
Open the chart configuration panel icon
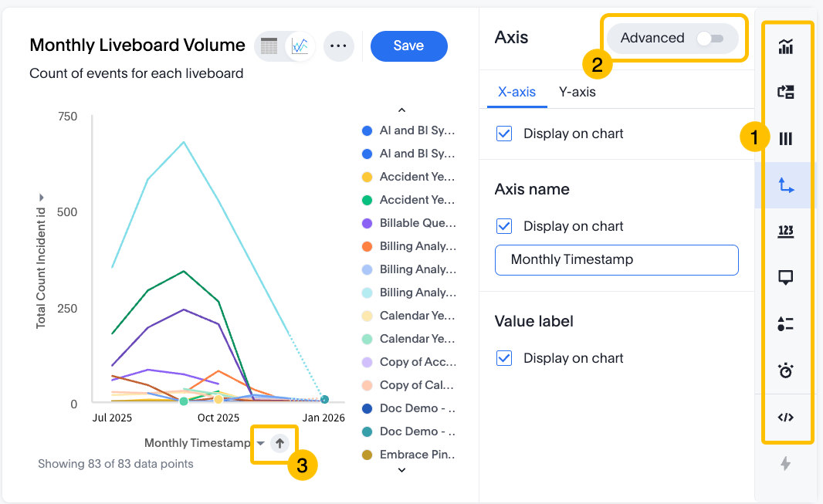[x=786, y=92]
